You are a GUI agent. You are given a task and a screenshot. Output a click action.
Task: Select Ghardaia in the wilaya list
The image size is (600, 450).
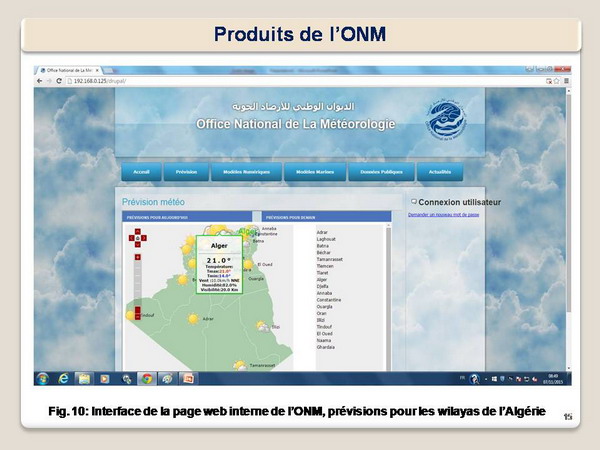326,347
